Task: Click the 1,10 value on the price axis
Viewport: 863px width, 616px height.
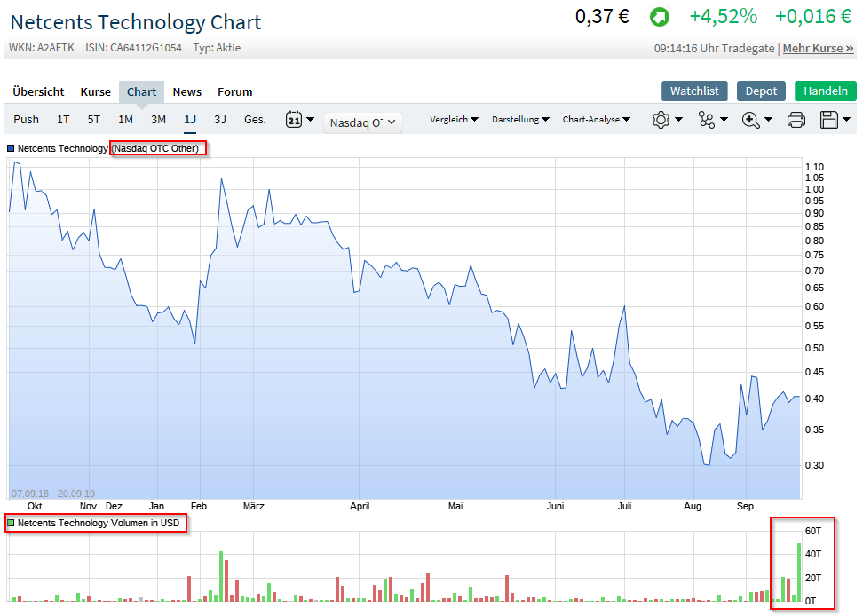Action: click(x=814, y=167)
